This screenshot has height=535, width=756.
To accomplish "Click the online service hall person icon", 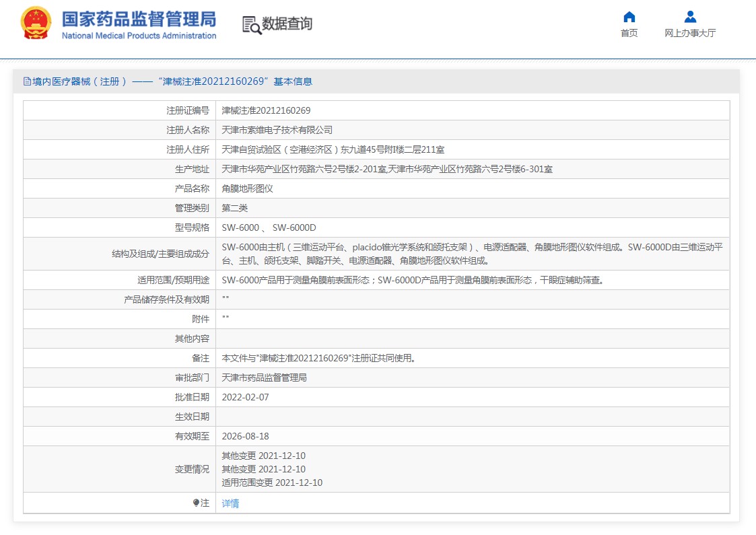I will tap(690, 17).
